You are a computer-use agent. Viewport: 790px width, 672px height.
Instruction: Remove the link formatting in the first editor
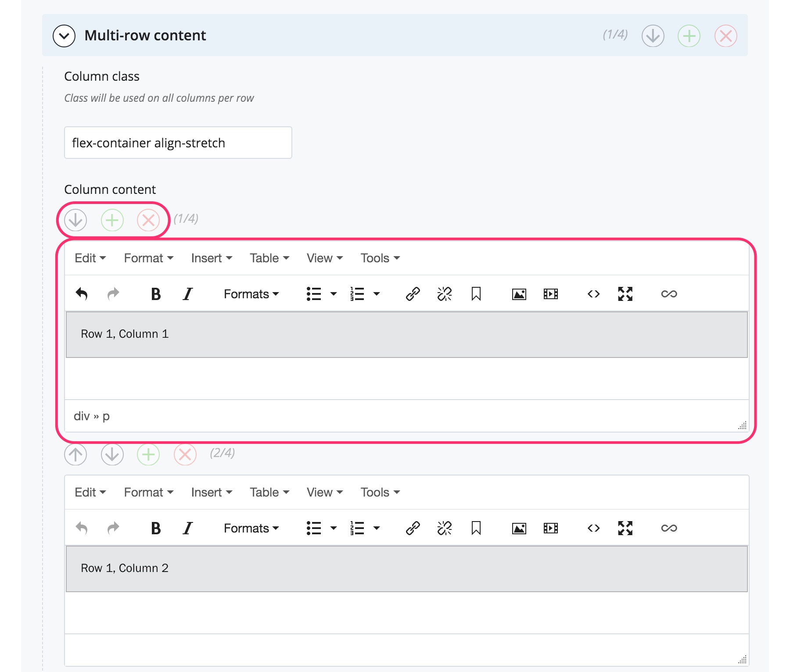point(444,294)
